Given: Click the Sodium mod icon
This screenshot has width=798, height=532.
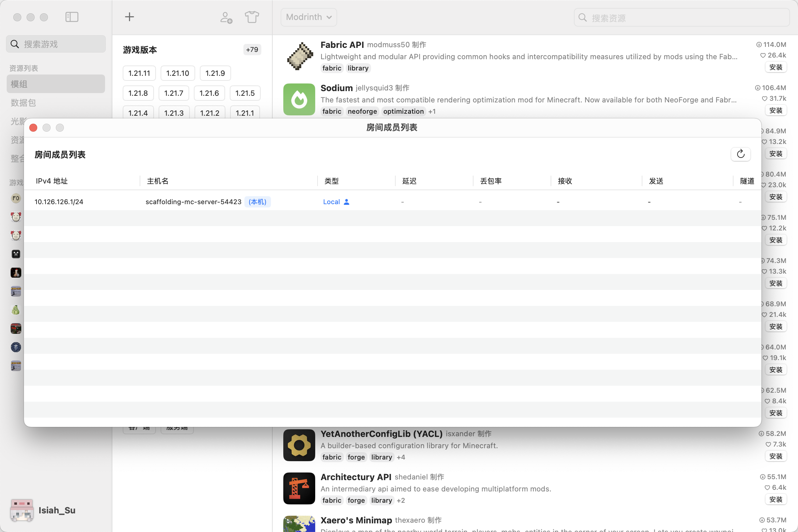Looking at the screenshot, I should [299, 99].
